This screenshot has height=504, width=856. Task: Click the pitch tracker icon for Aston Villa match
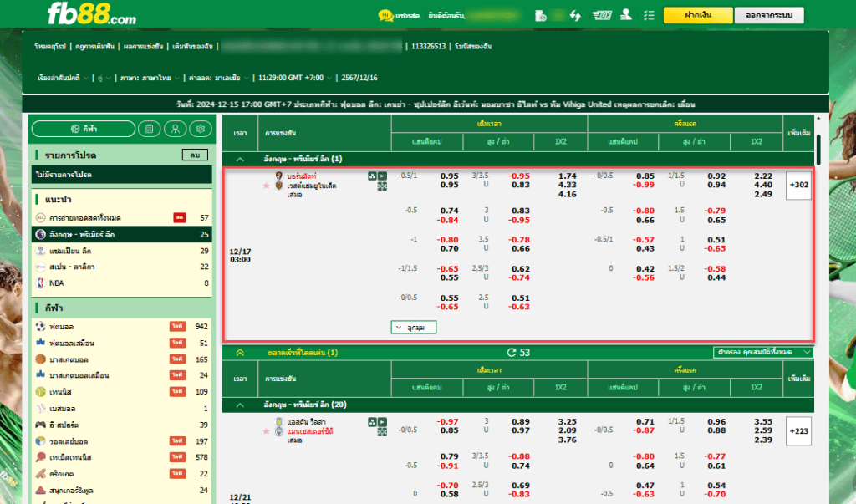[x=382, y=432]
